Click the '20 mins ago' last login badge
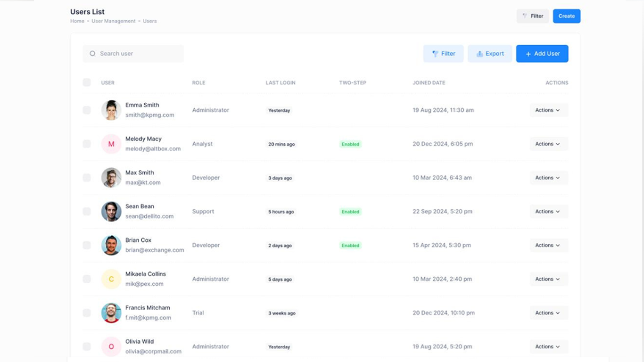The height and width of the screenshot is (362, 644). point(281,144)
